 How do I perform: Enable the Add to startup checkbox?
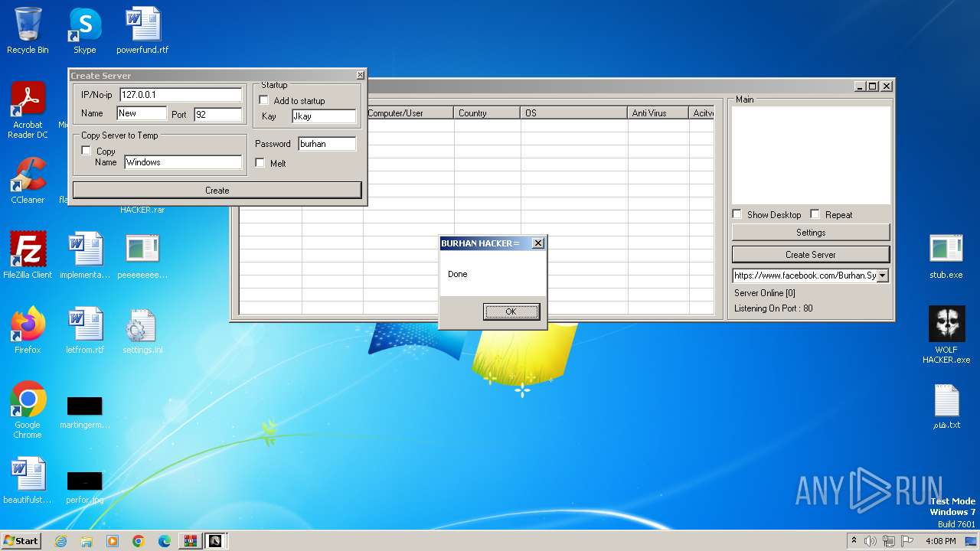264,100
